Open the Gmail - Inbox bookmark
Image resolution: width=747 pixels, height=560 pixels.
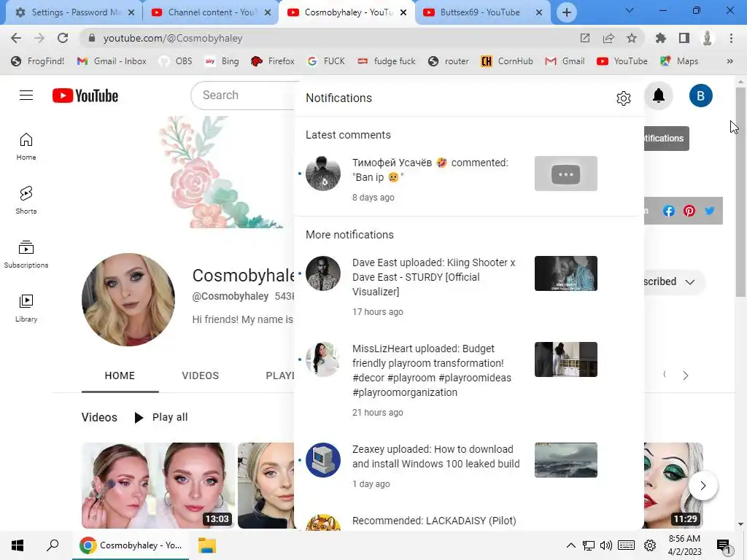coord(112,61)
